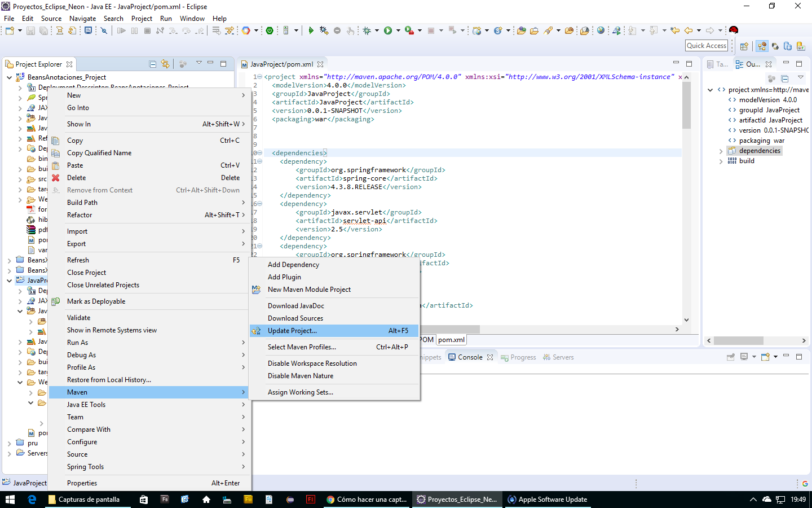Click Refresh in the context menu
The width and height of the screenshot is (812, 508).
pos(149,260)
